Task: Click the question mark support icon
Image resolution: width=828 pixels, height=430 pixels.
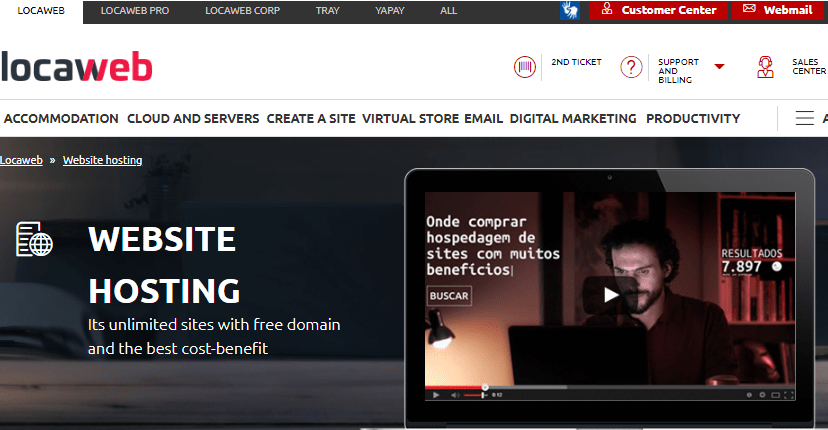Action: [631, 67]
